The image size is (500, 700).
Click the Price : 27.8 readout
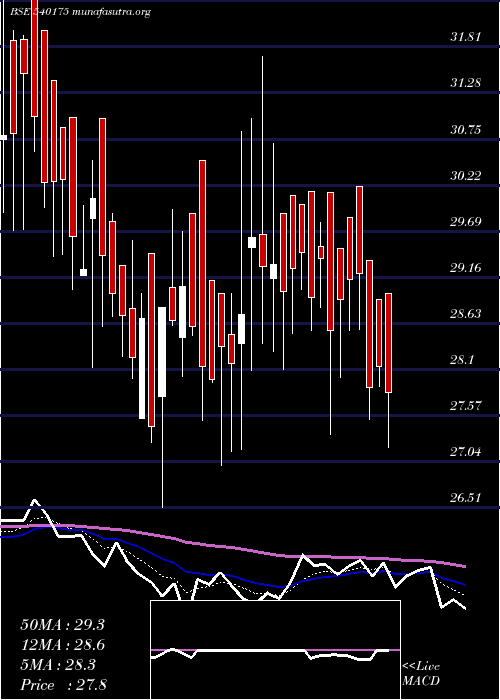pyautogui.click(x=63, y=685)
